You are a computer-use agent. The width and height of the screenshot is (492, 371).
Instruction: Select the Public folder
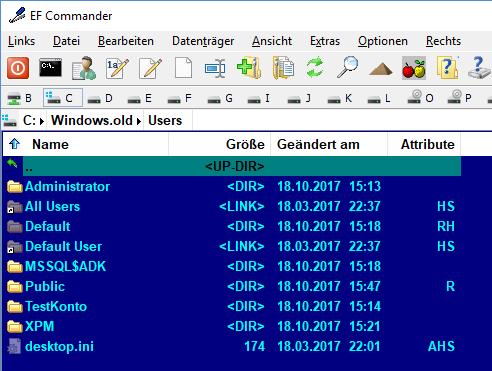point(232,286)
